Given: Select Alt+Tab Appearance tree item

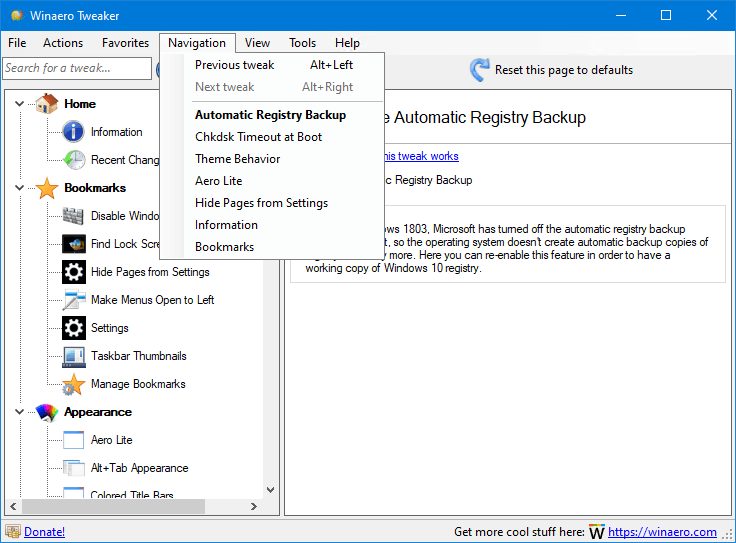Looking at the screenshot, I should [x=139, y=468].
